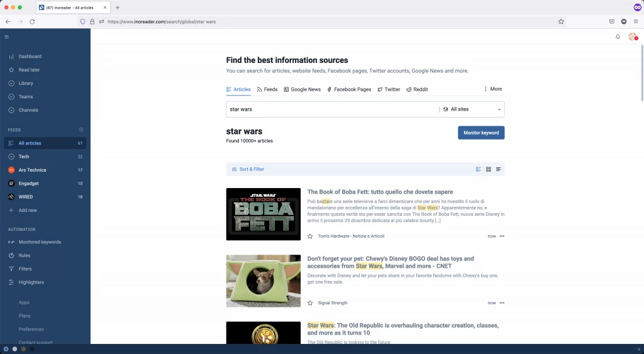
Task: Click Tom's Hardware source name
Action: 351,236
